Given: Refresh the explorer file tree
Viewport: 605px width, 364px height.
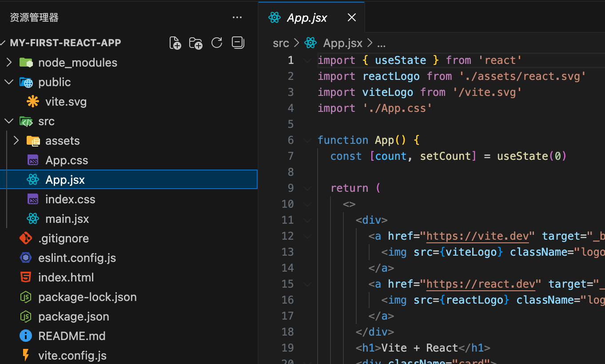Looking at the screenshot, I should [x=217, y=43].
